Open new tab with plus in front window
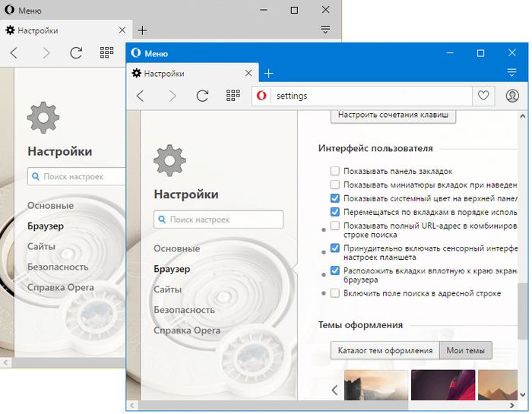This screenshot has height=414, width=532. [268, 74]
